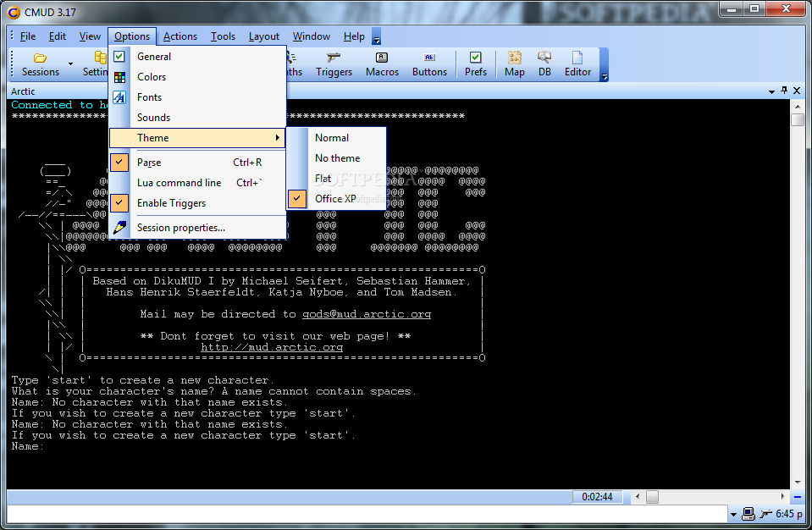
Task: Click the blue minus button by scrollbar
Action: click(x=798, y=497)
